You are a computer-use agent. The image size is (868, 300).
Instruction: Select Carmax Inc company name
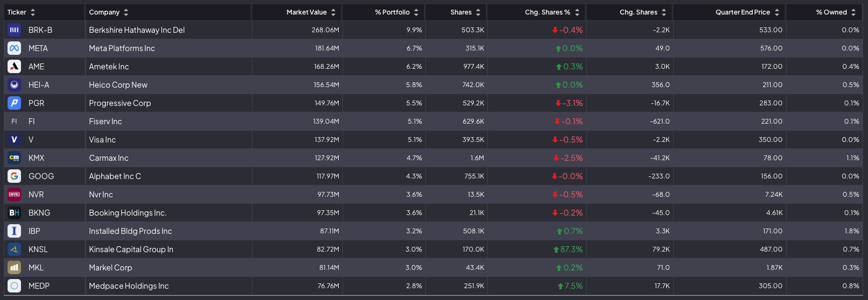click(109, 158)
